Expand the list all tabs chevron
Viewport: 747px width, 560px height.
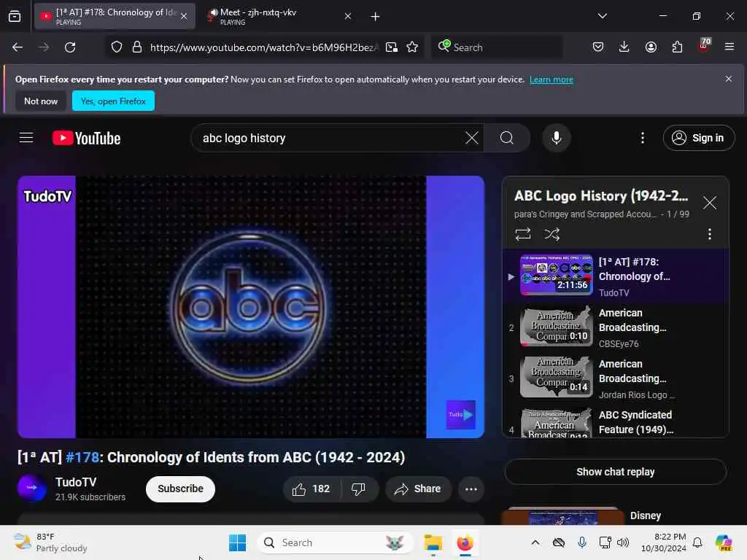[x=602, y=16]
